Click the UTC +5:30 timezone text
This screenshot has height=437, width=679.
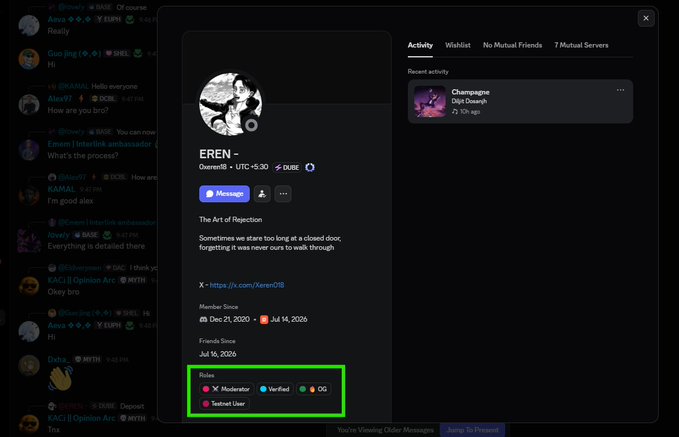click(x=252, y=167)
